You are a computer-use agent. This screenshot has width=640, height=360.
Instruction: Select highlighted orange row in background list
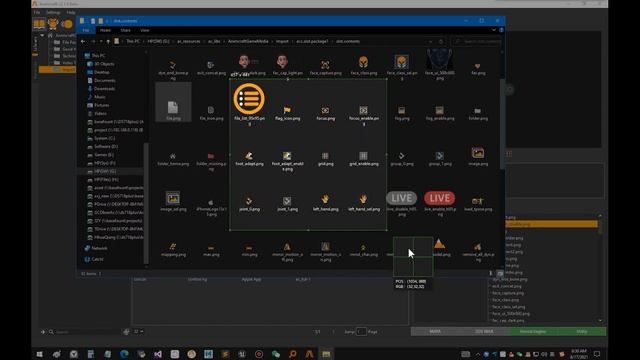(551, 224)
